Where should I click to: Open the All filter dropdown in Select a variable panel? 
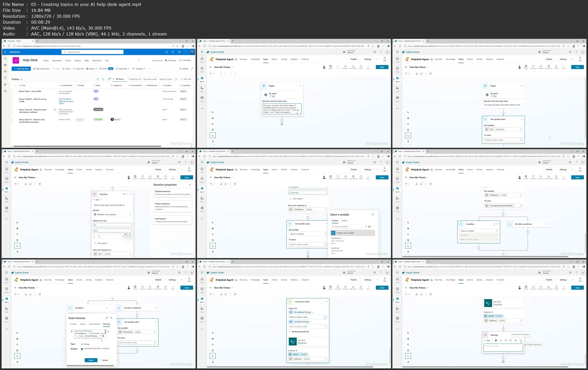(369, 227)
